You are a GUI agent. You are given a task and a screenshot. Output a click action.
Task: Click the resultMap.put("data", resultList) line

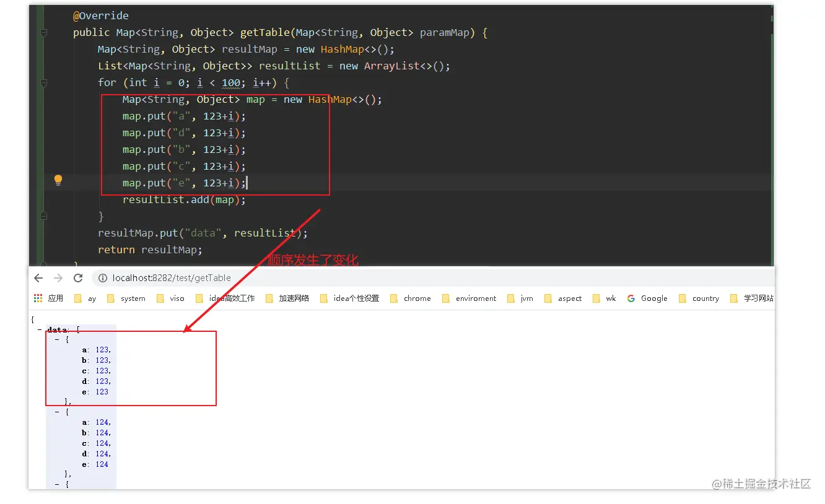pos(203,233)
